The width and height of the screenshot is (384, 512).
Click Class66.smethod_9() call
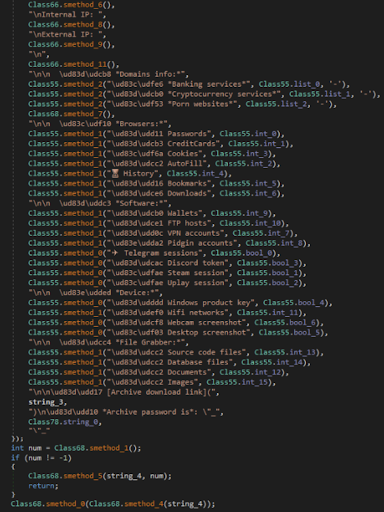pos(72,45)
